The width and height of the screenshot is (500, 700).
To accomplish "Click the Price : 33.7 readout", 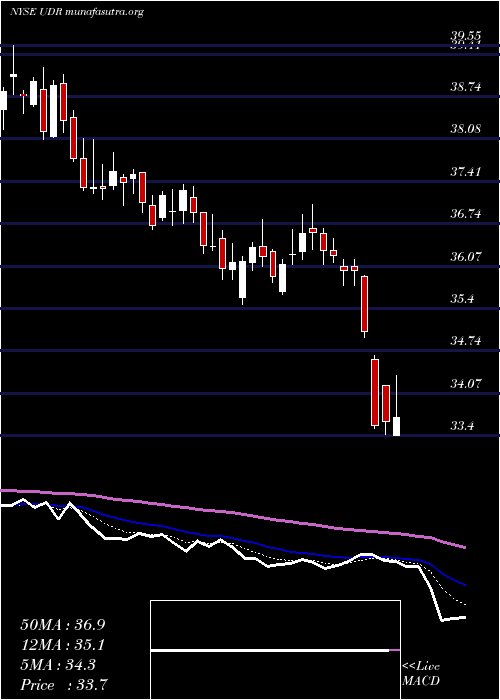I will click(x=63, y=685).
